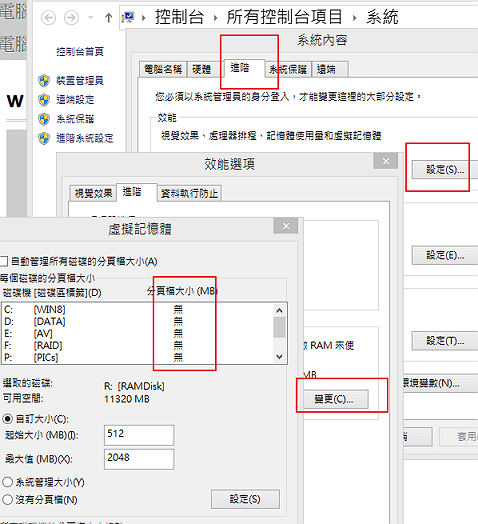478x524 pixels.
Task: Switch to 電腦名稱 tab
Action: tap(163, 70)
